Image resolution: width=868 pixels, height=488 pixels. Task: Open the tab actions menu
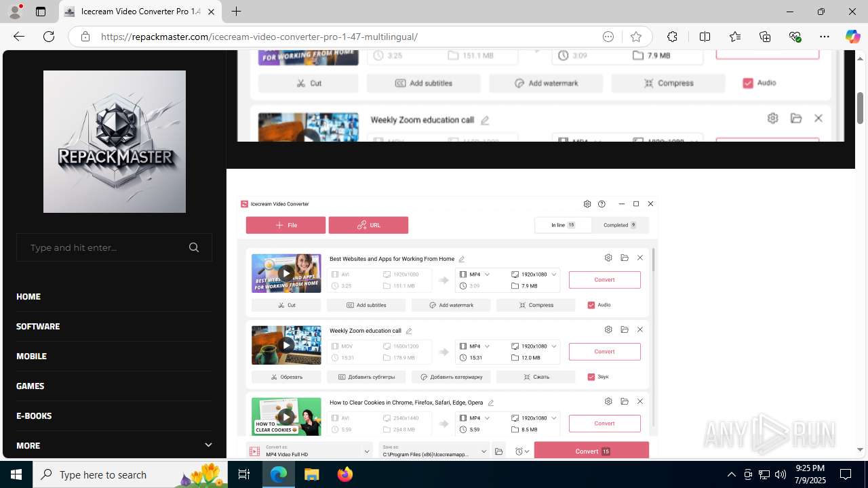[41, 12]
